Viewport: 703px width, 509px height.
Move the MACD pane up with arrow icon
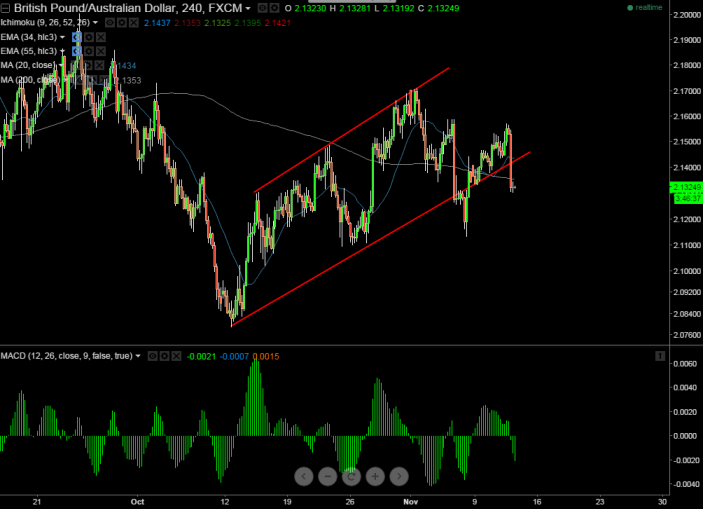click(660, 356)
